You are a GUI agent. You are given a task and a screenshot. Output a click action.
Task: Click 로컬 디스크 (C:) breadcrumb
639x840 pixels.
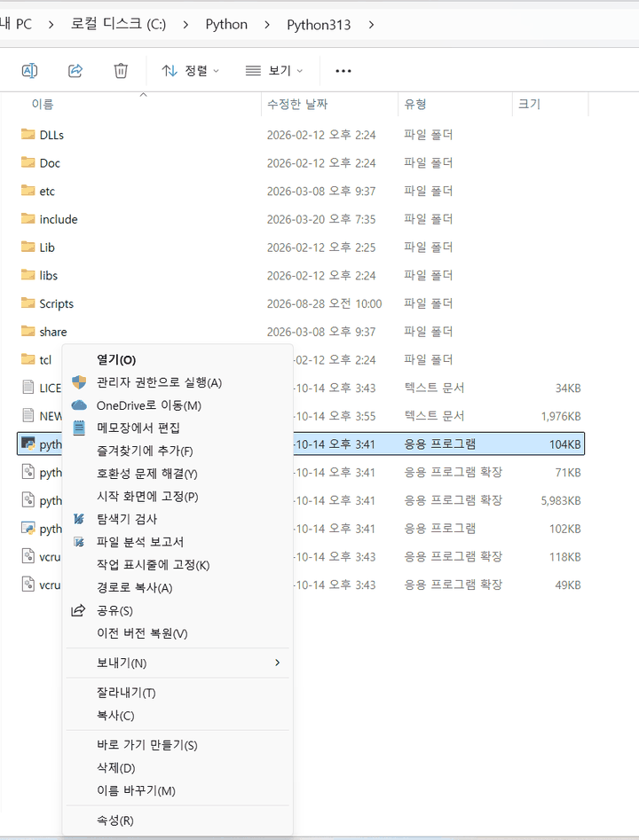[118, 24]
